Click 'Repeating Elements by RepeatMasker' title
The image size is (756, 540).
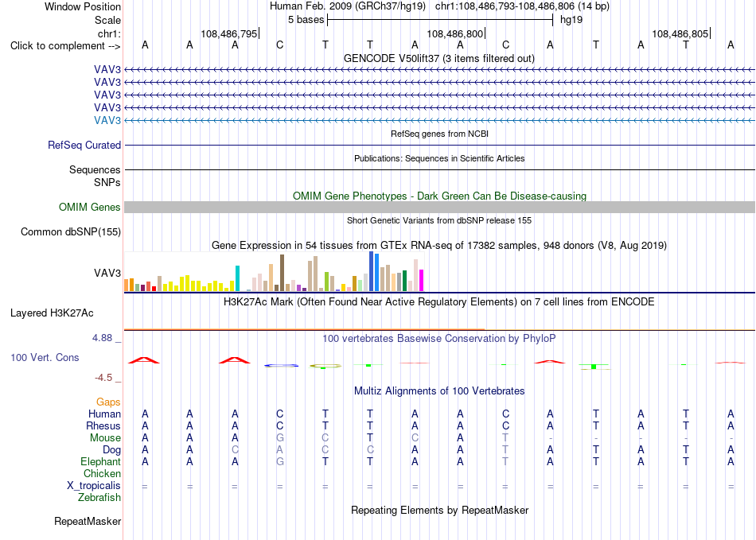point(440,511)
